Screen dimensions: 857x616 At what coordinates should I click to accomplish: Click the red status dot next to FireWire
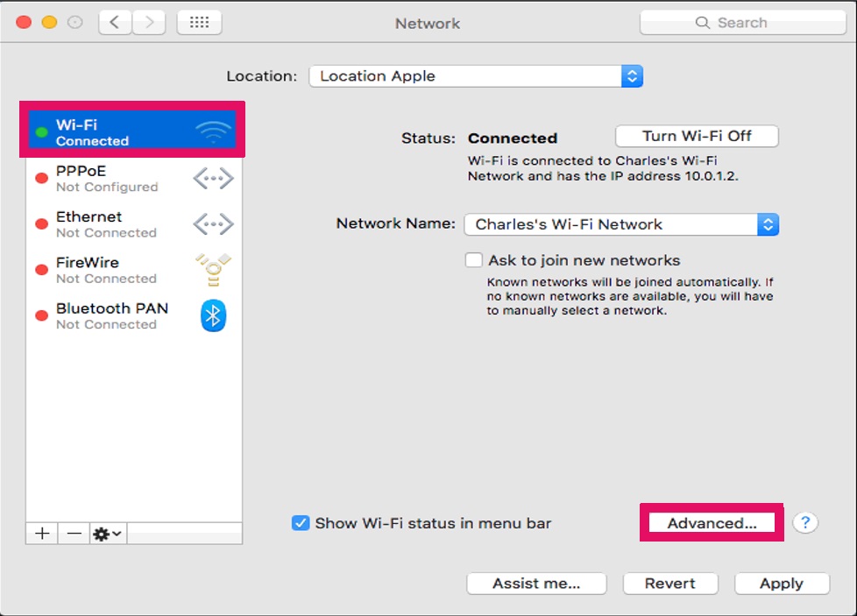click(41, 270)
